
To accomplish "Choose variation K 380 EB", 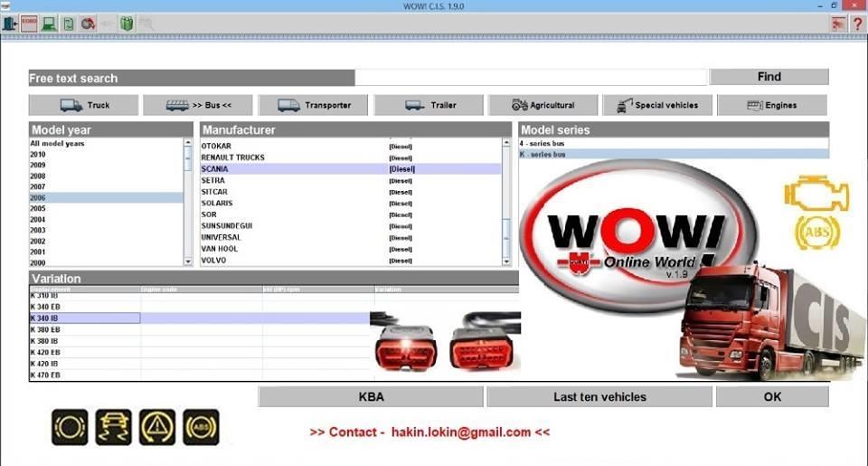I will (199, 329).
